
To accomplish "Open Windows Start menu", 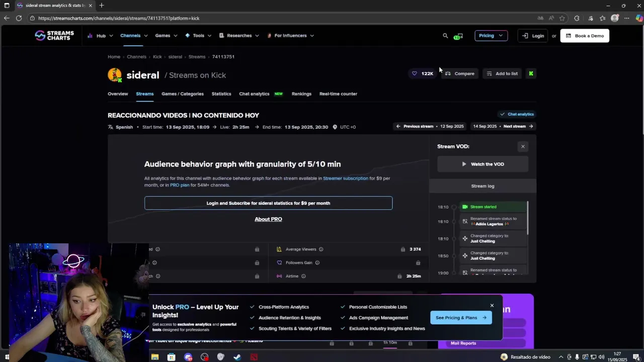I will (x=7, y=357).
